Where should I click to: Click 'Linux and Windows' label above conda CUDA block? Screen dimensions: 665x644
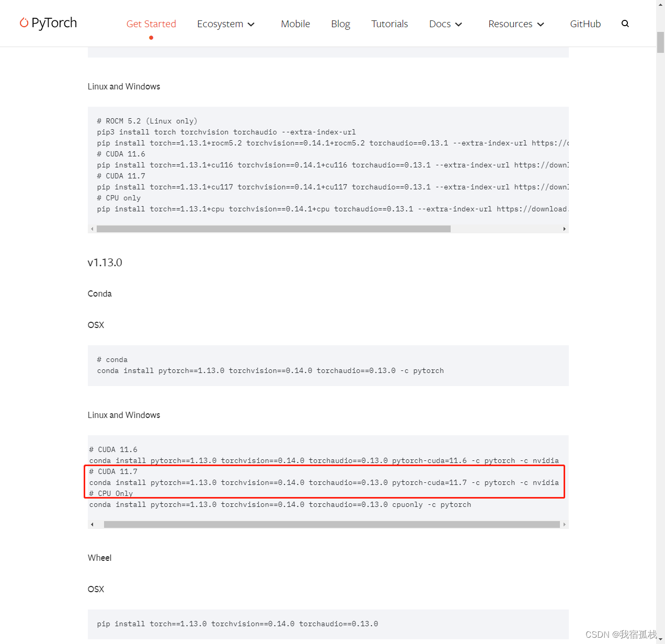(124, 415)
